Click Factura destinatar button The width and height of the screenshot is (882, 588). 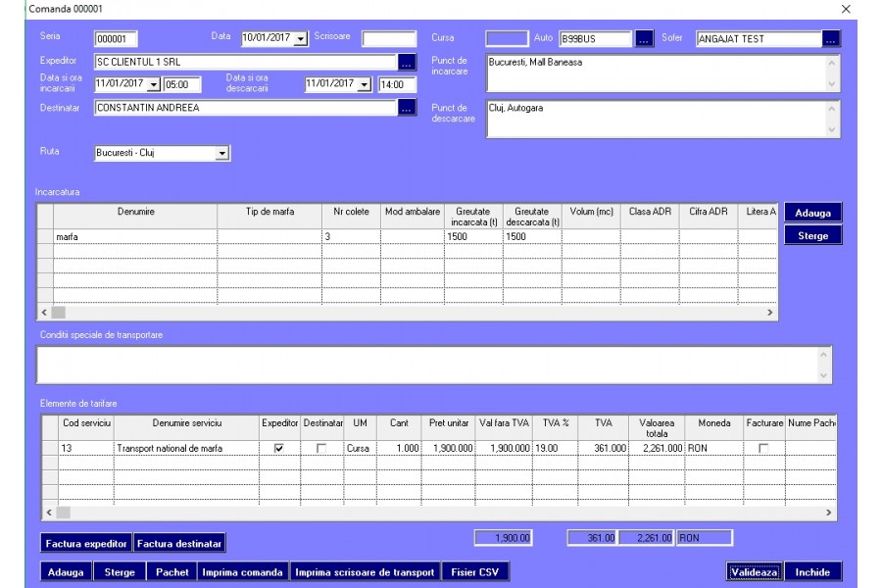tap(179, 544)
